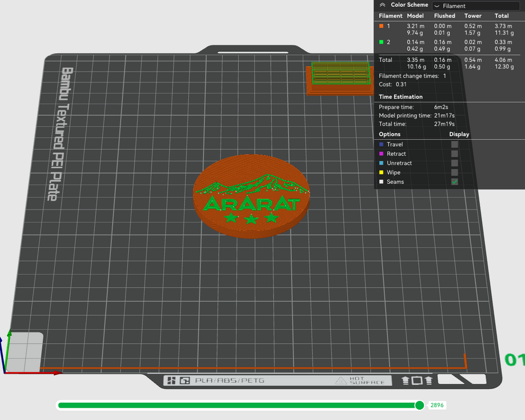Click the cyan Unretract legend icon
Screen dimensions: 525x420
(x=381, y=163)
